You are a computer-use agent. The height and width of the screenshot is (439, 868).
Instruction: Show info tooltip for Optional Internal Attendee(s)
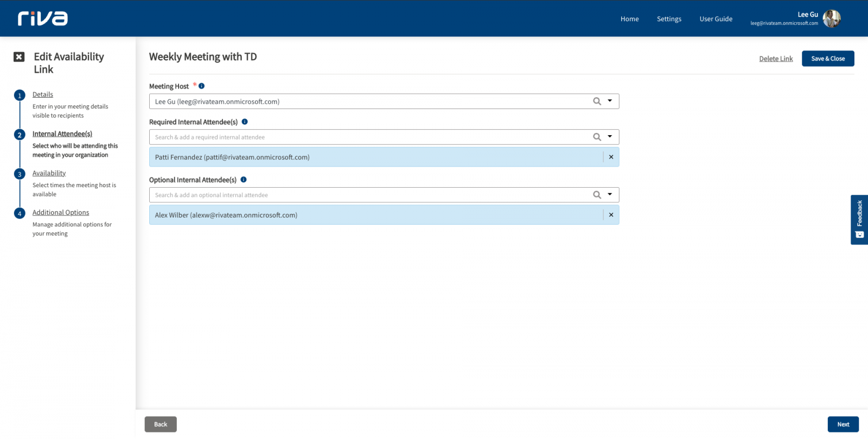(x=244, y=180)
